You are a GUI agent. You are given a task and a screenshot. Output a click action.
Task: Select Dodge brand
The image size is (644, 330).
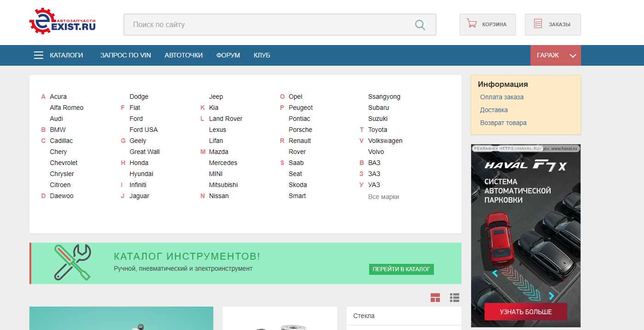(139, 97)
